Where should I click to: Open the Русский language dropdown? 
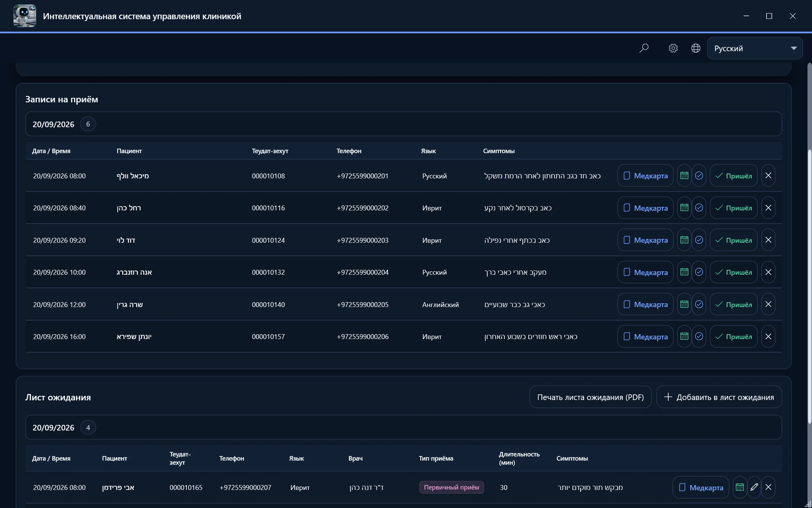[x=755, y=48]
